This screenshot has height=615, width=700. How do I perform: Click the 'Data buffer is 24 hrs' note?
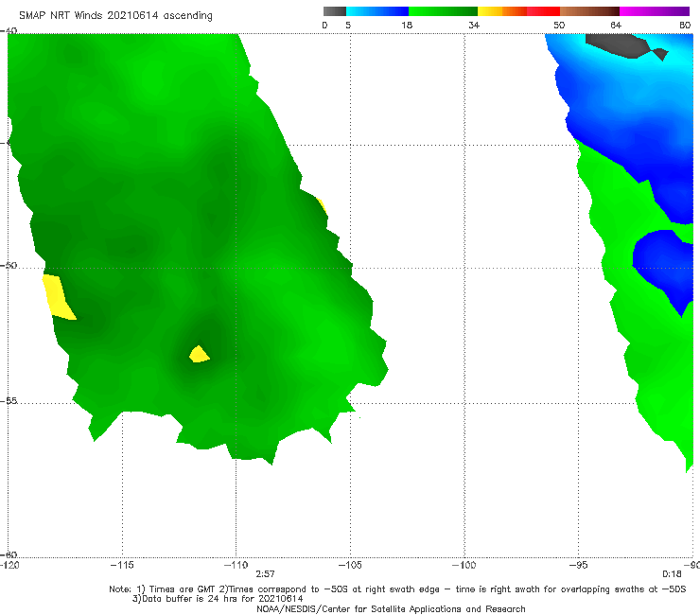point(218,599)
